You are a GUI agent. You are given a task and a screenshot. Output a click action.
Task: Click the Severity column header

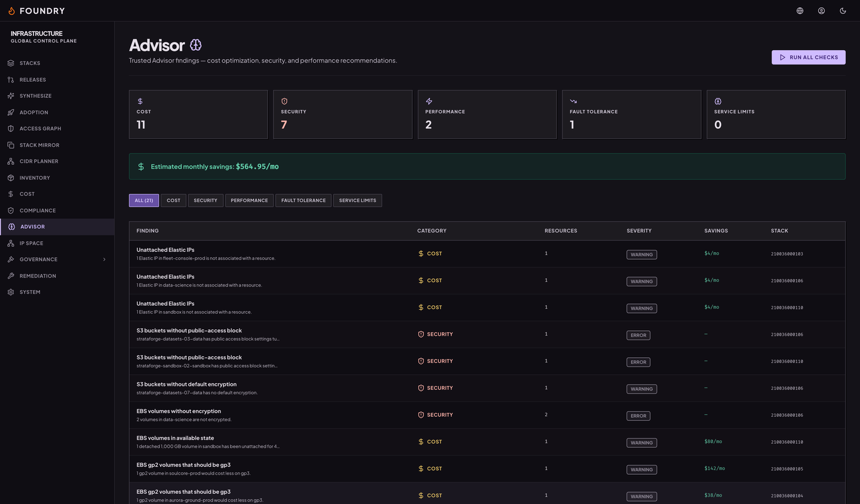[639, 231]
